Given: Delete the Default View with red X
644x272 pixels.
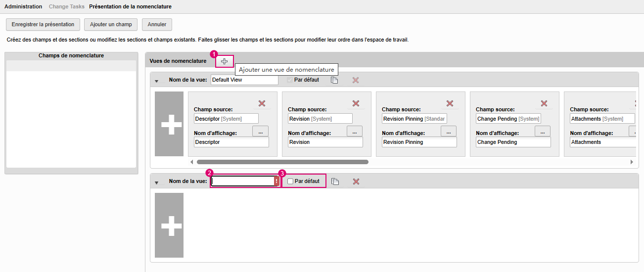Looking at the screenshot, I should (355, 80).
